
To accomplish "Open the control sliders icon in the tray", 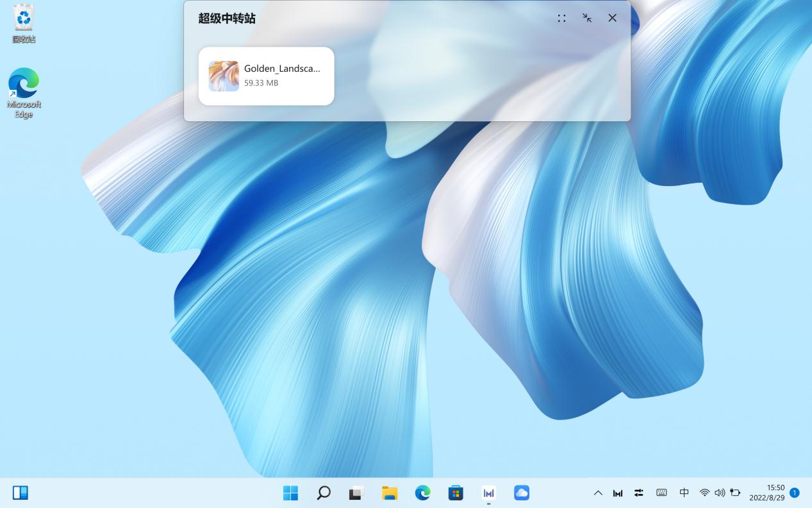I will (638, 493).
